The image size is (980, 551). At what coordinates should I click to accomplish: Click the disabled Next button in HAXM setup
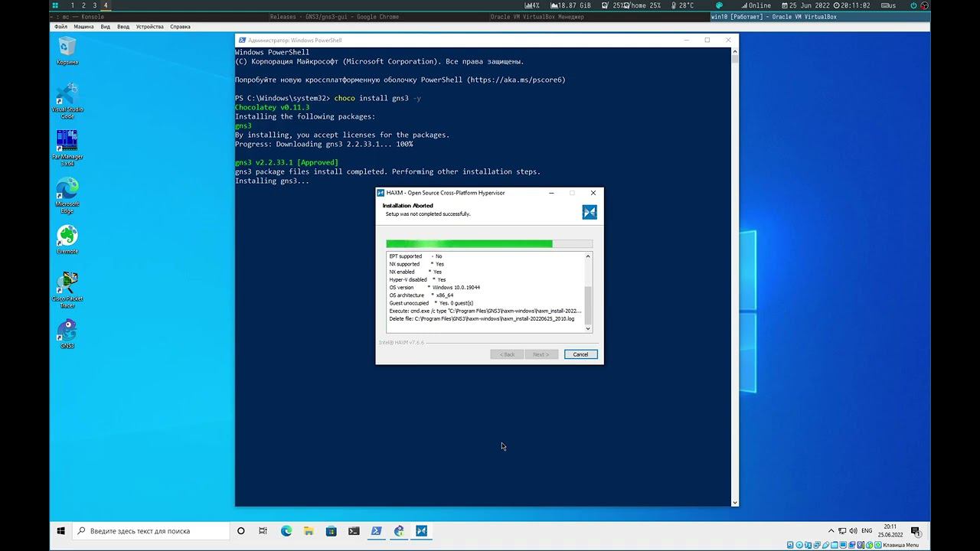point(541,354)
